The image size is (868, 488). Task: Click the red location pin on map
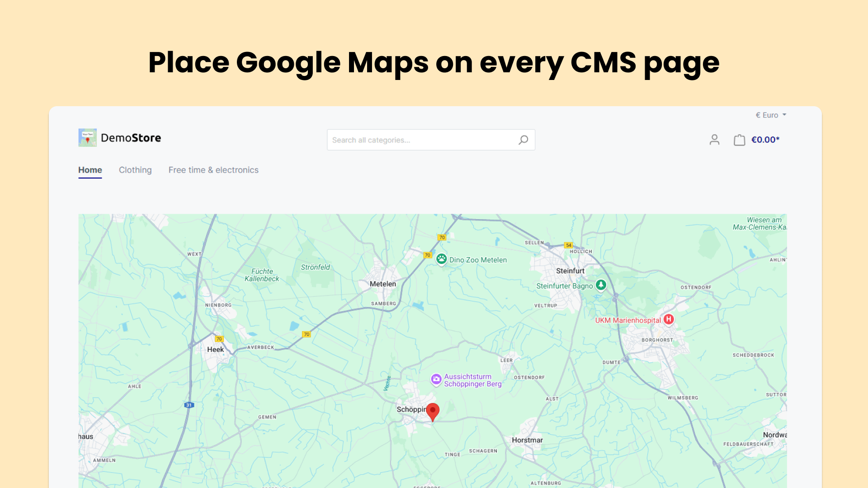[x=433, y=412]
